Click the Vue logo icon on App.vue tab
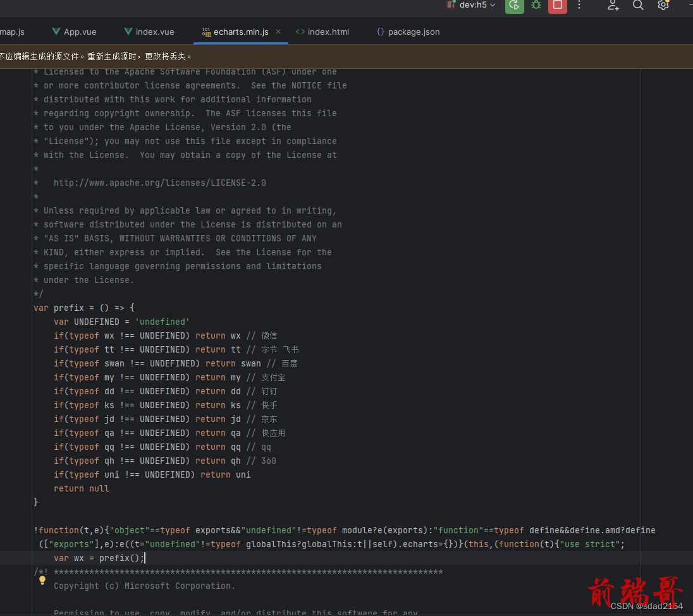Image resolution: width=693 pixels, height=616 pixels. pyautogui.click(x=56, y=32)
